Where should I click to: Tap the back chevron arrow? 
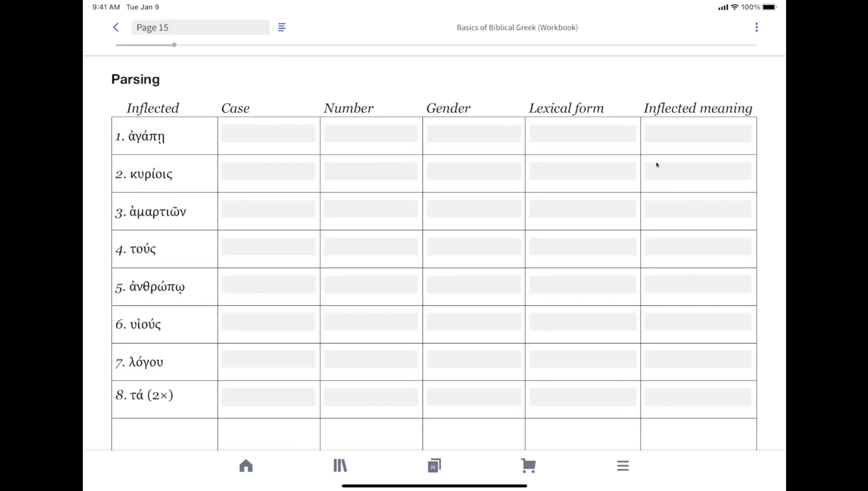(116, 27)
